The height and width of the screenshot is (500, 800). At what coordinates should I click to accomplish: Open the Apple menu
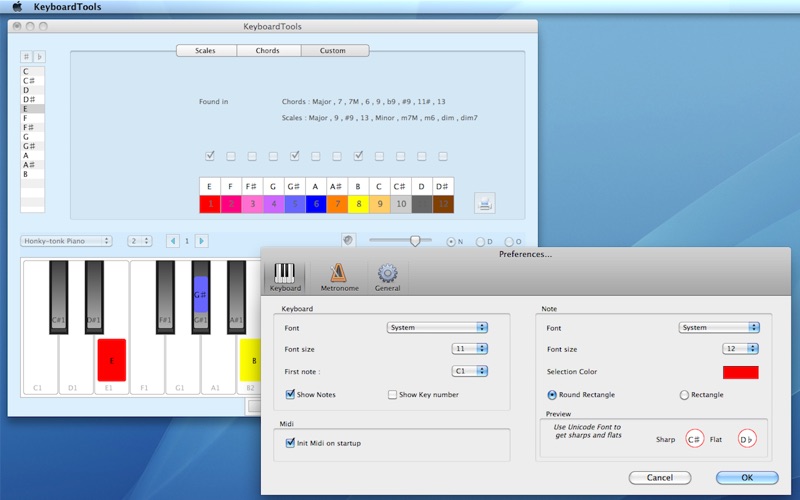(x=17, y=7)
